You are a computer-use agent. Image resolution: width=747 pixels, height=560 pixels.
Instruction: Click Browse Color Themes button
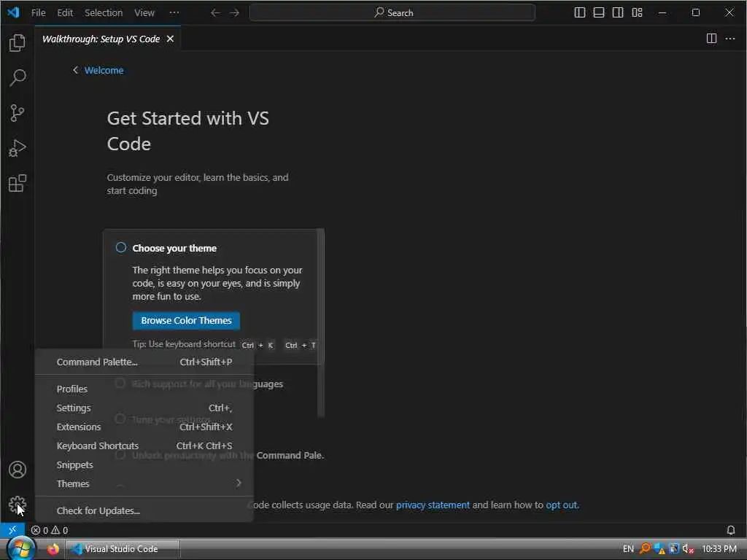tap(186, 321)
